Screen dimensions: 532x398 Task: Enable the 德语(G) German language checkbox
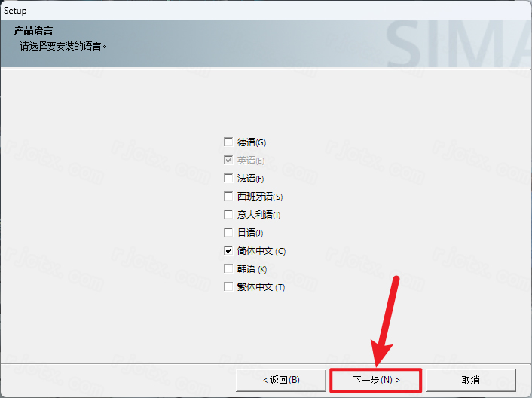pos(228,142)
